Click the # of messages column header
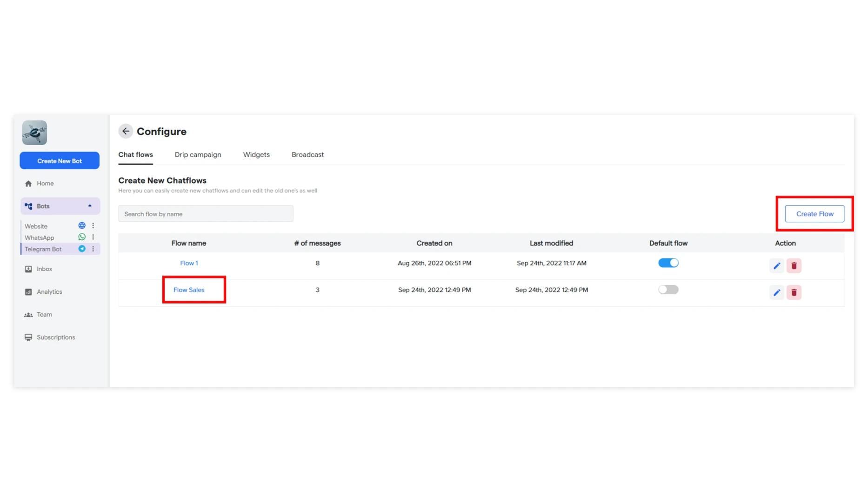This screenshot has height=502, width=868. pos(317,243)
